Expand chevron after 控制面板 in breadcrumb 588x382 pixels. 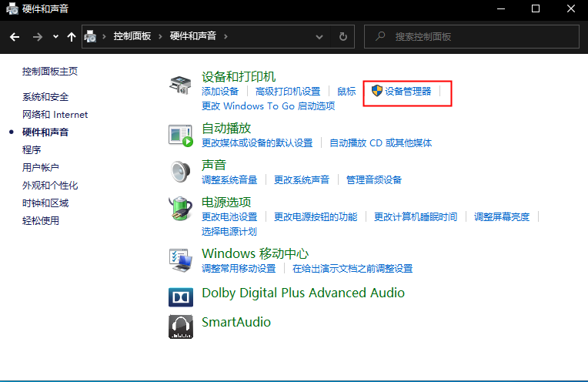[x=161, y=36]
